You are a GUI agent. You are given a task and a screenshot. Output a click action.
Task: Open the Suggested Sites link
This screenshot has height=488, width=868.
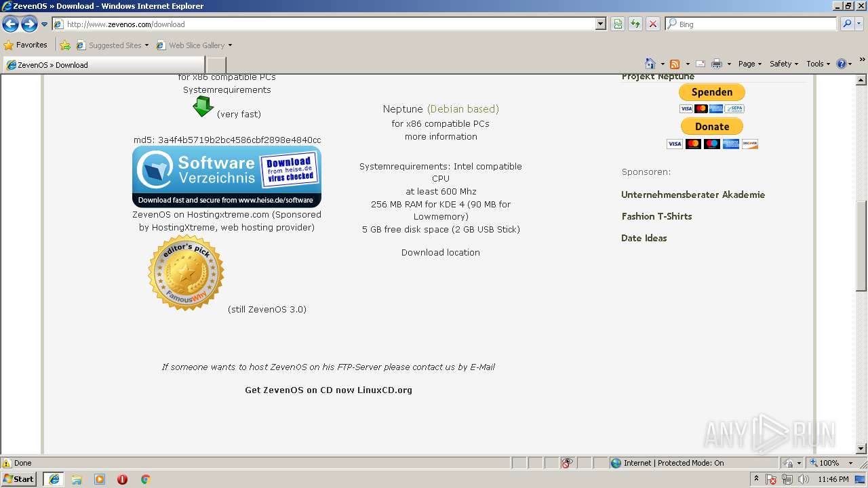pyautogui.click(x=112, y=45)
